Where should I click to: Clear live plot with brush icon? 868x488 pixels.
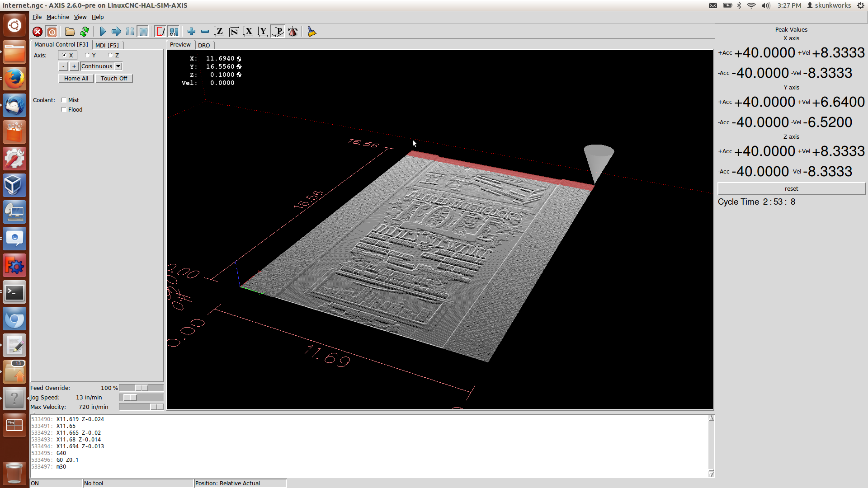click(x=311, y=32)
